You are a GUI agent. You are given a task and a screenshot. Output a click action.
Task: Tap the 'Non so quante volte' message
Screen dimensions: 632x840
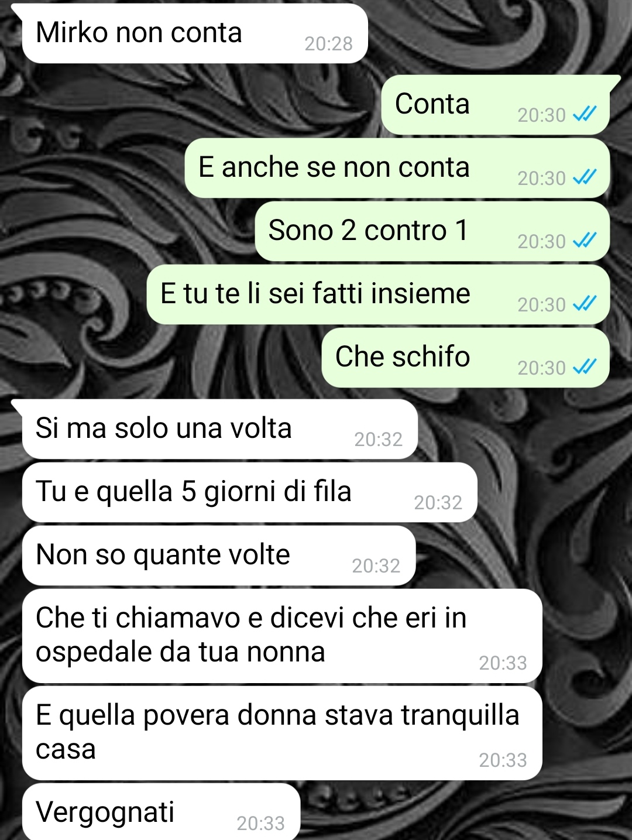(219, 556)
